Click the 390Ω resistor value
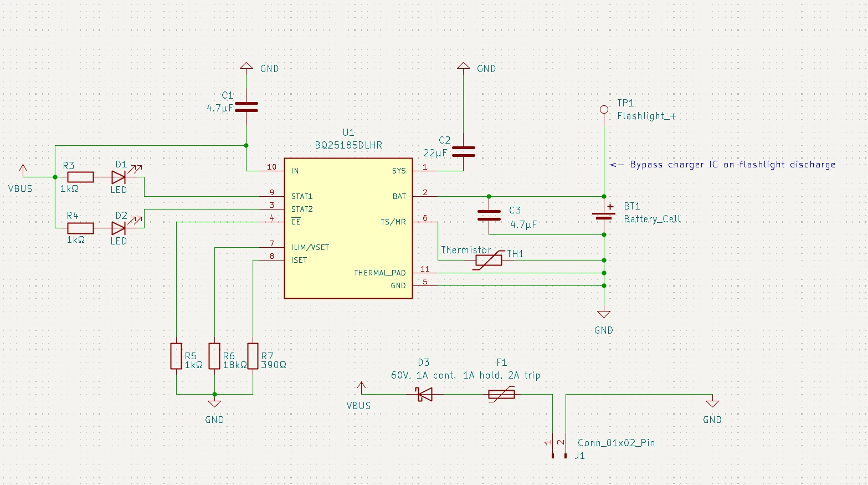The width and height of the screenshot is (868, 485). (x=274, y=365)
